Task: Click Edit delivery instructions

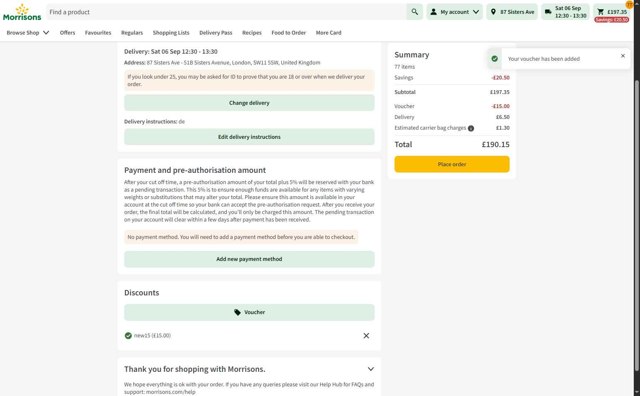Action: click(249, 137)
